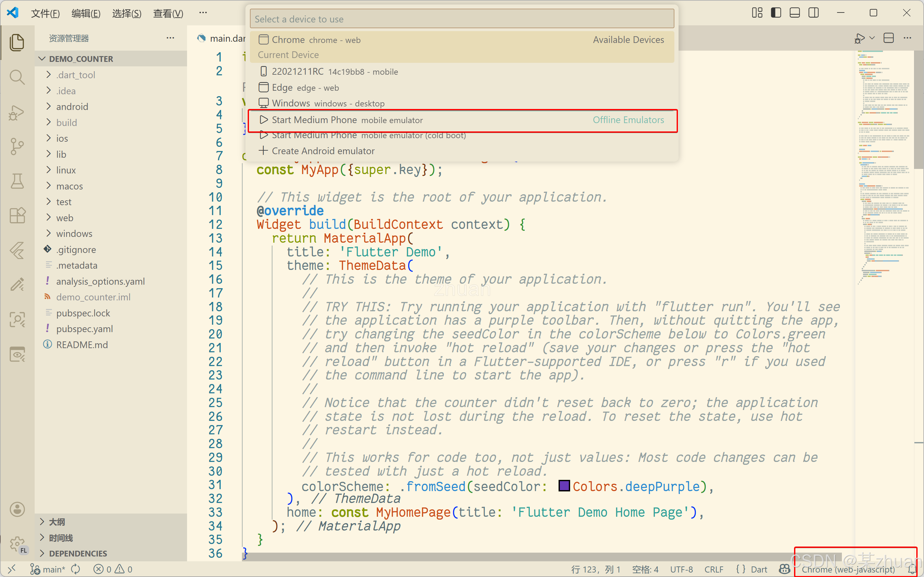
Task: Click the Select a device input field
Action: pos(461,19)
